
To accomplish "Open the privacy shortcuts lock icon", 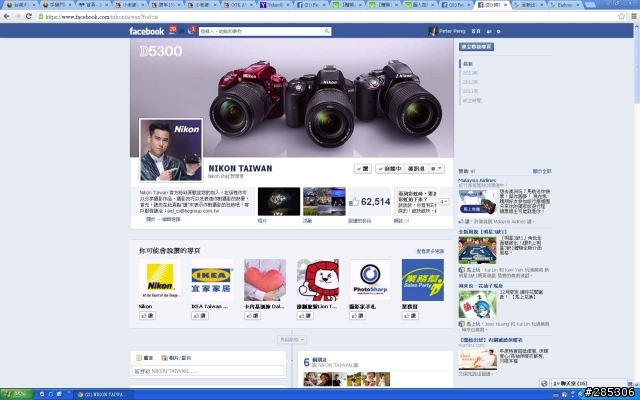I will click(x=489, y=31).
